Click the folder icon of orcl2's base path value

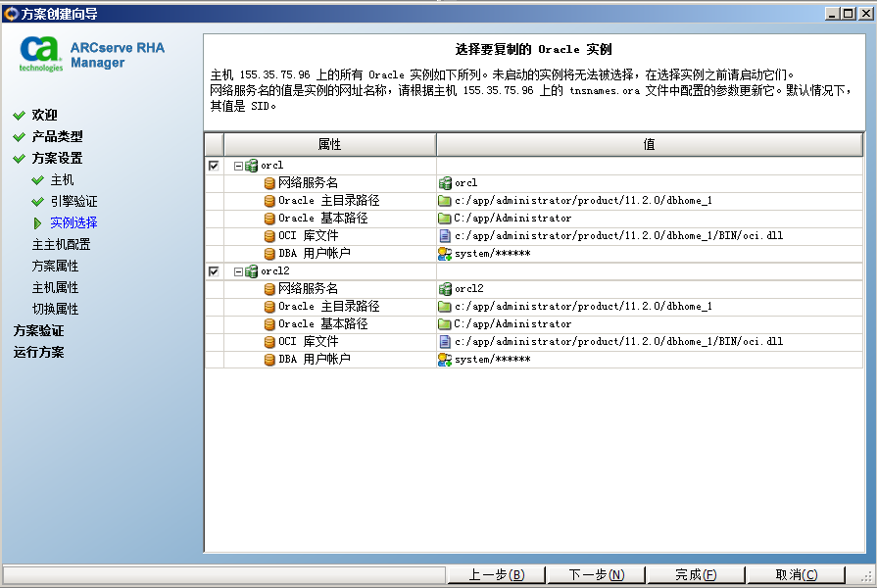click(x=445, y=324)
